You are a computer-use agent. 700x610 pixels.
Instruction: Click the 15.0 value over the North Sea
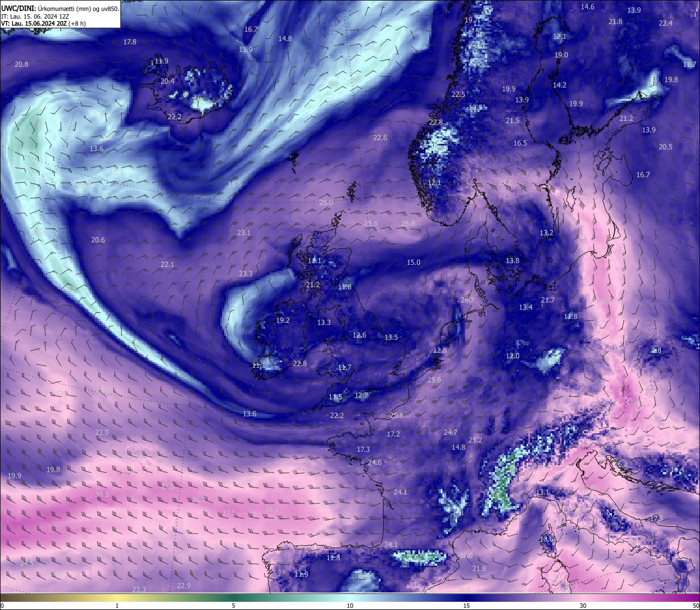(x=413, y=263)
